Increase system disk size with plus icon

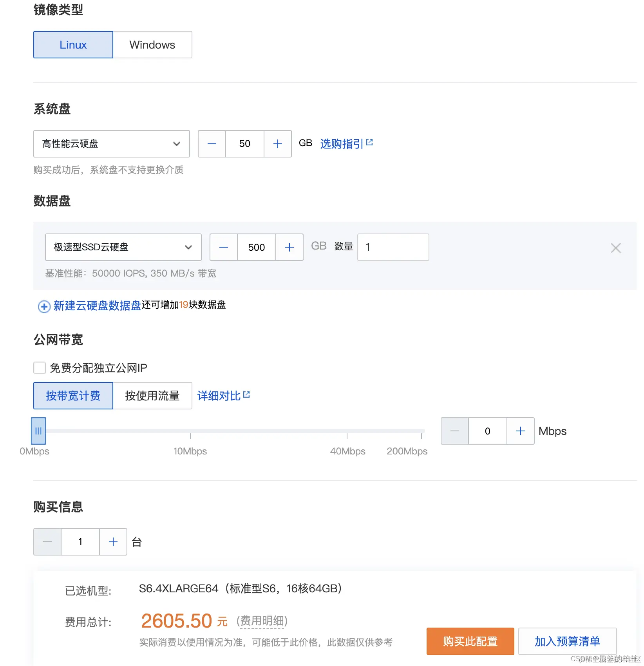click(x=278, y=144)
